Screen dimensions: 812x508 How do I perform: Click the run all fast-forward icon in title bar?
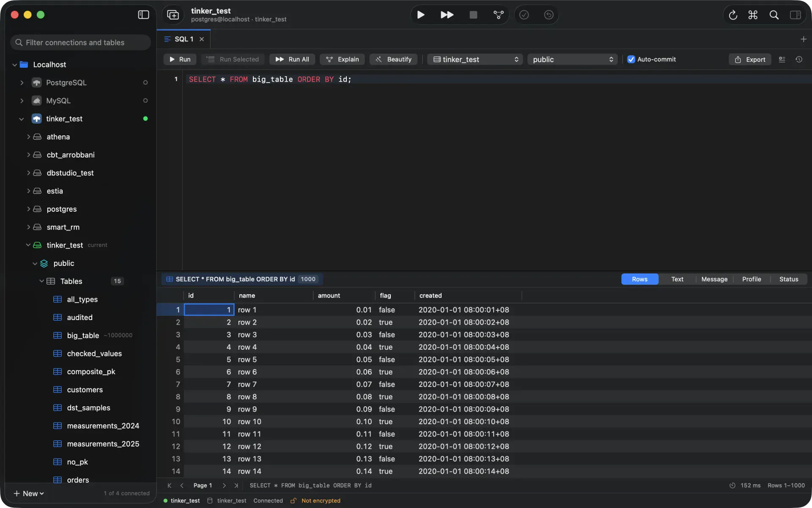coord(447,15)
